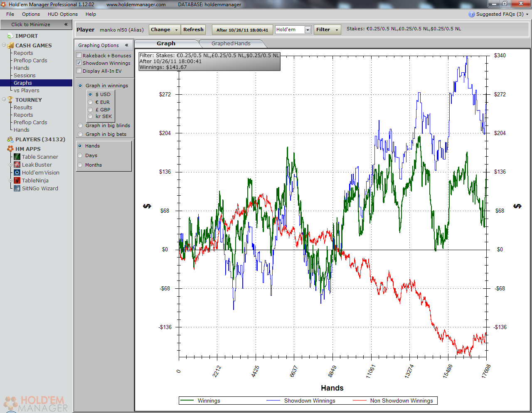Select Graphs item in sidebar
532x413 pixels.
pyautogui.click(x=36, y=83)
